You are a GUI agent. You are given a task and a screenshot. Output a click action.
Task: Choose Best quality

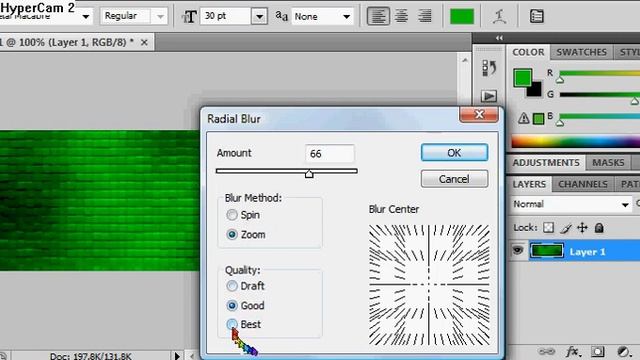pyautogui.click(x=232, y=324)
